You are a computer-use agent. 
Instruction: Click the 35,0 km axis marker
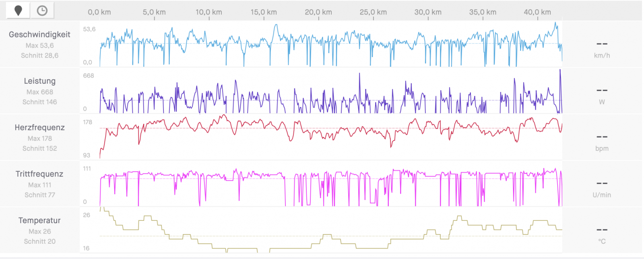(x=483, y=12)
